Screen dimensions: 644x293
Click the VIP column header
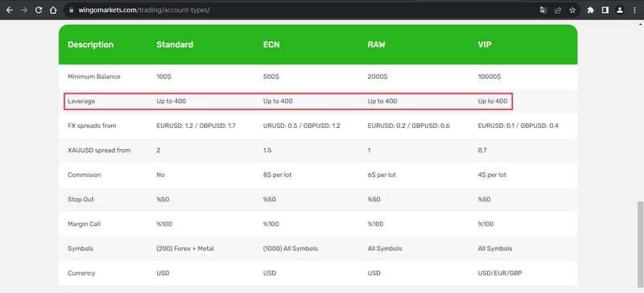tap(485, 45)
